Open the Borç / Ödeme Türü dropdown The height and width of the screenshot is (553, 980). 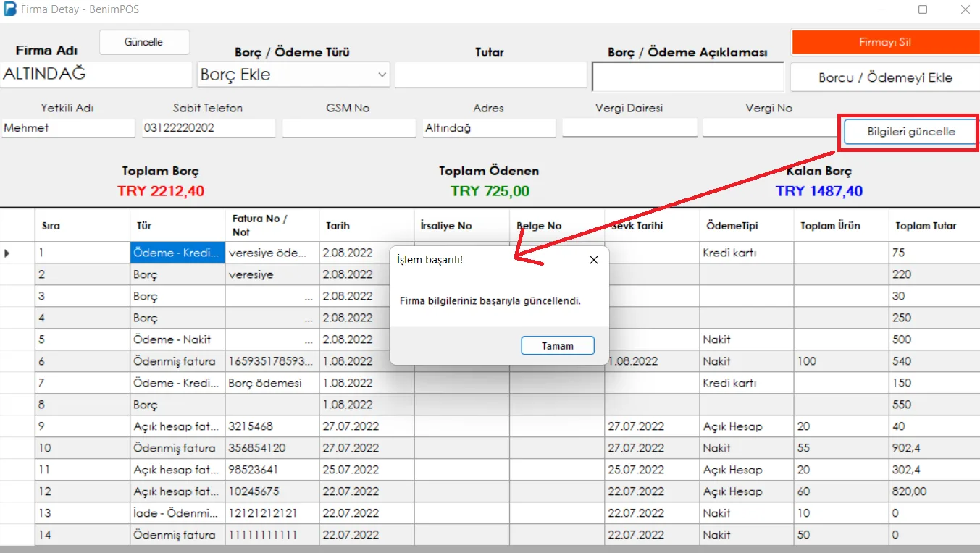[x=293, y=75]
